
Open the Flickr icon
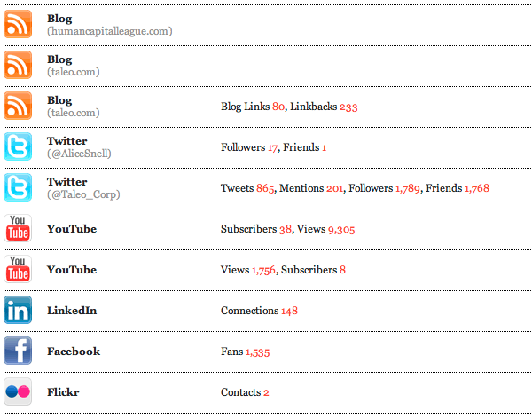(18, 391)
